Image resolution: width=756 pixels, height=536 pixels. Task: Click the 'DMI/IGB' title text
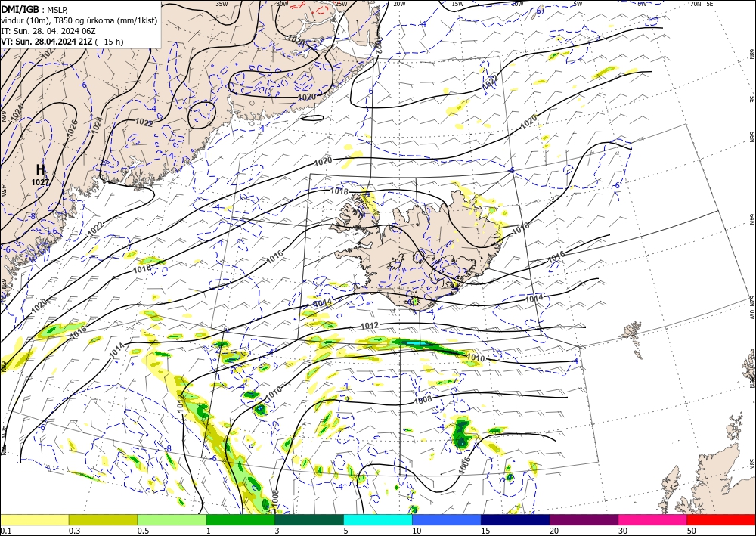(20, 8)
